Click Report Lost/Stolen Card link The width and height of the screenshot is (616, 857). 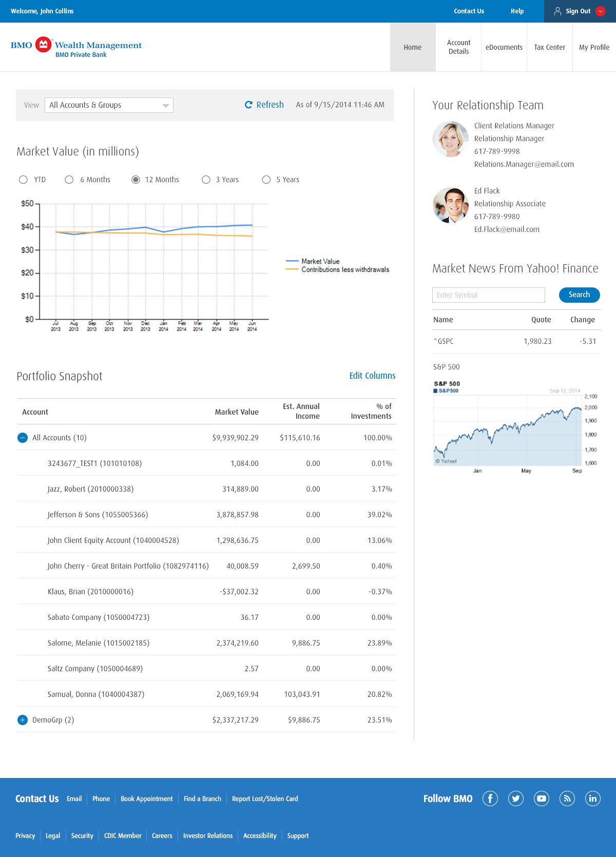(265, 798)
